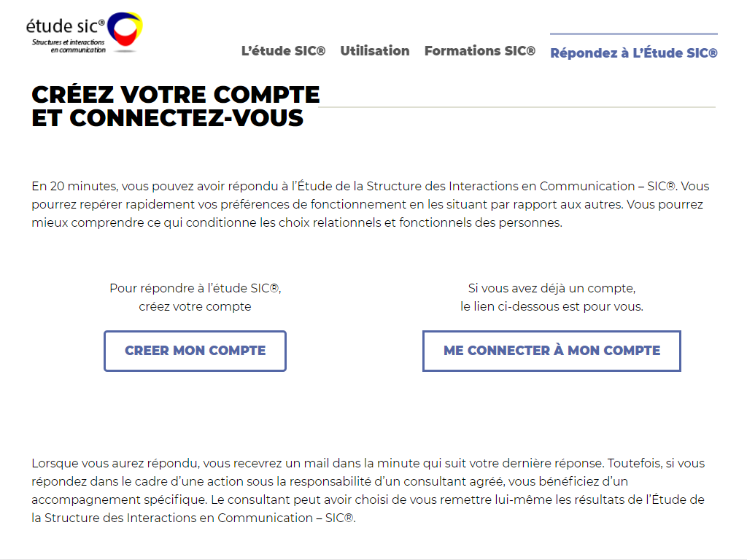Click ME CONNECTER À MON COMPTE button

point(551,351)
